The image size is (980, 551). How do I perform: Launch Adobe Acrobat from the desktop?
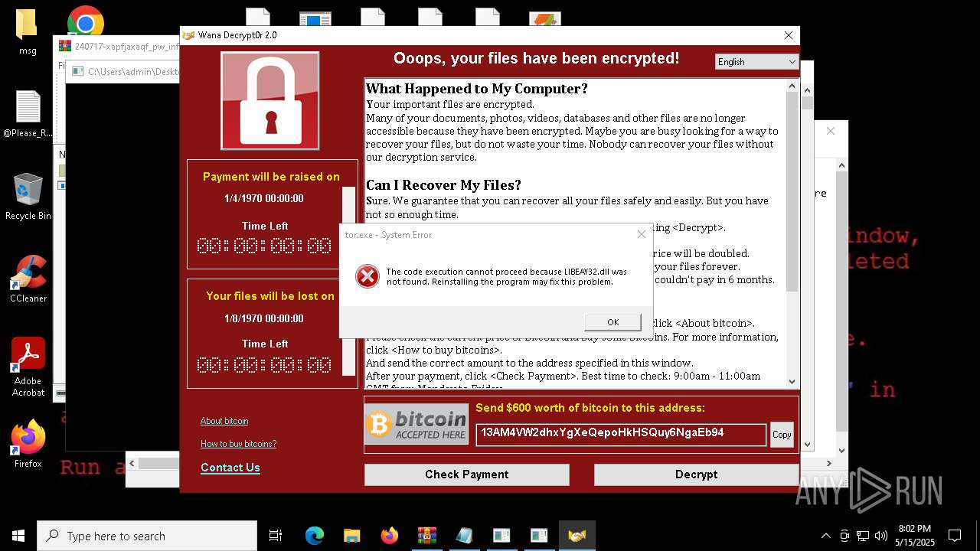coord(28,367)
